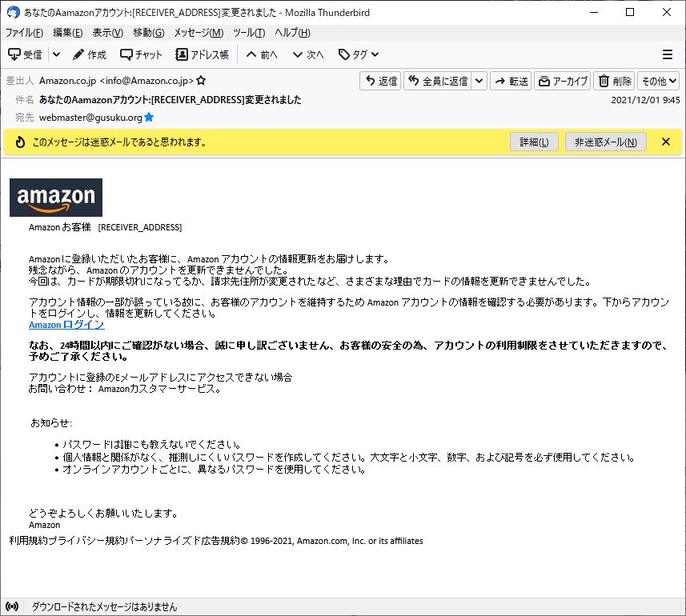Close the Thunderbird window
The image size is (686, 616).
[667, 12]
